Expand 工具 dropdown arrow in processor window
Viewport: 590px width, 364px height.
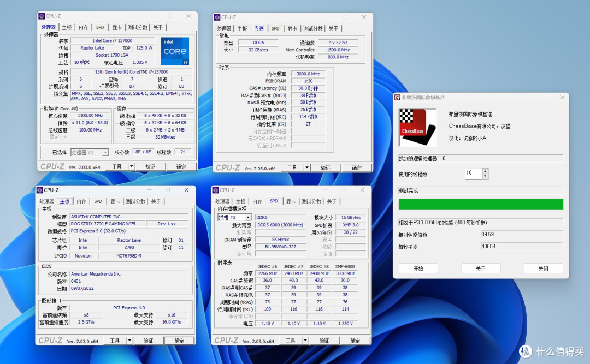(131, 166)
